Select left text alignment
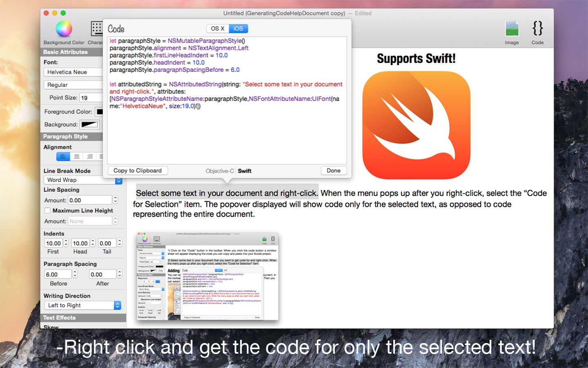 (63, 156)
